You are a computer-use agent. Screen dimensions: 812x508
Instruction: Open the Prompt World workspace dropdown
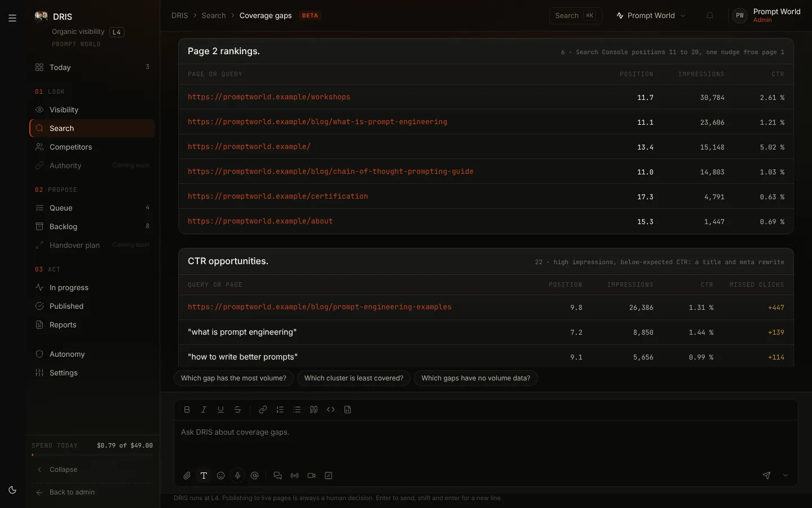[x=651, y=16]
